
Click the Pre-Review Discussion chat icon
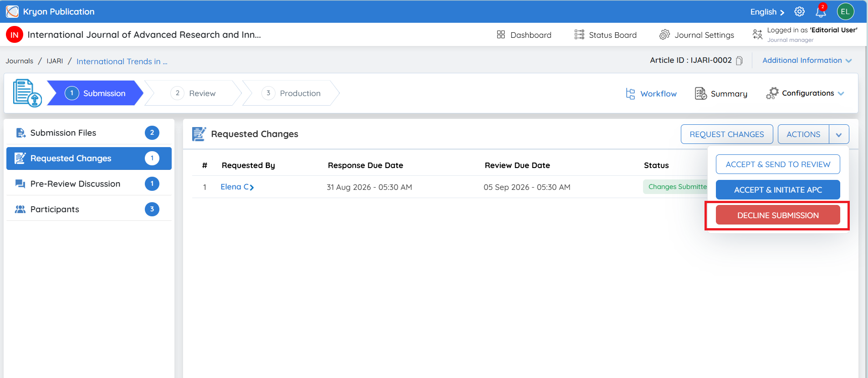[x=20, y=184]
